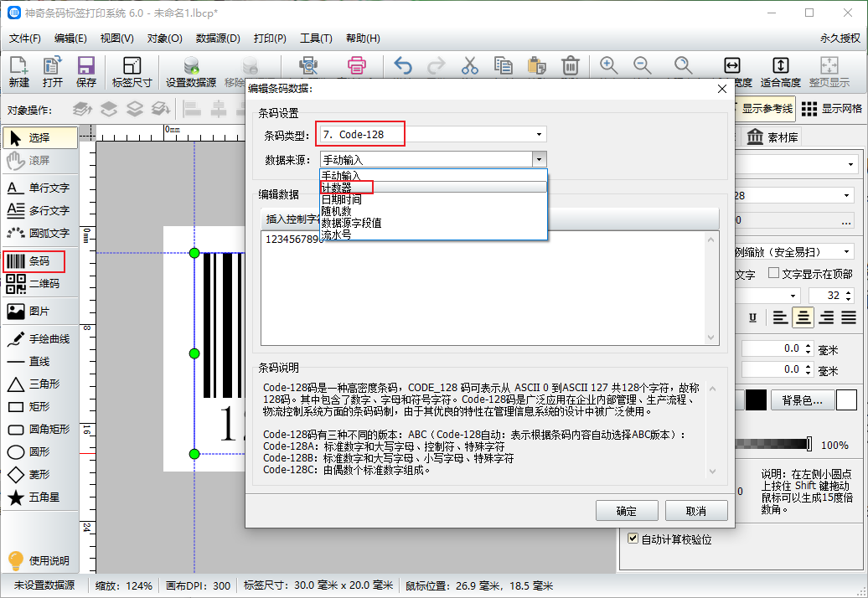Click the 设置数据源 database icon
This screenshot has height=598, width=868.
191,72
